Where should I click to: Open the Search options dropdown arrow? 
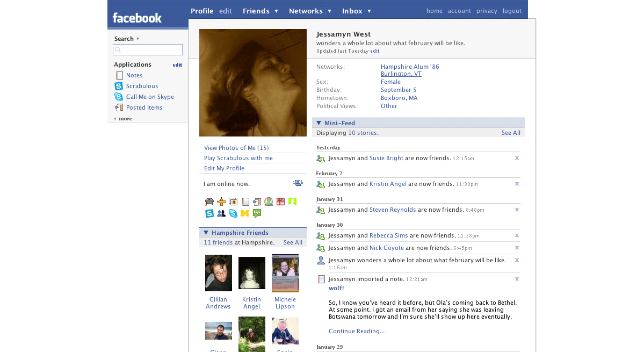pos(138,39)
